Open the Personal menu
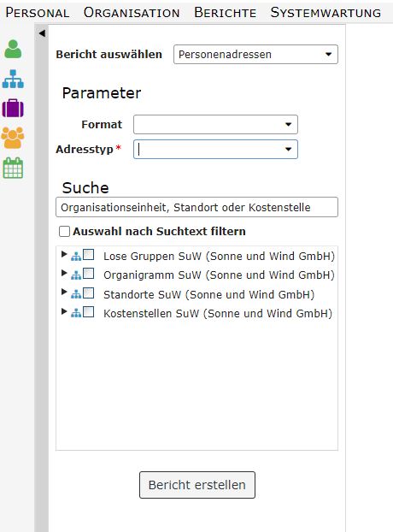The image size is (393, 532). click(x=38, y=13)
